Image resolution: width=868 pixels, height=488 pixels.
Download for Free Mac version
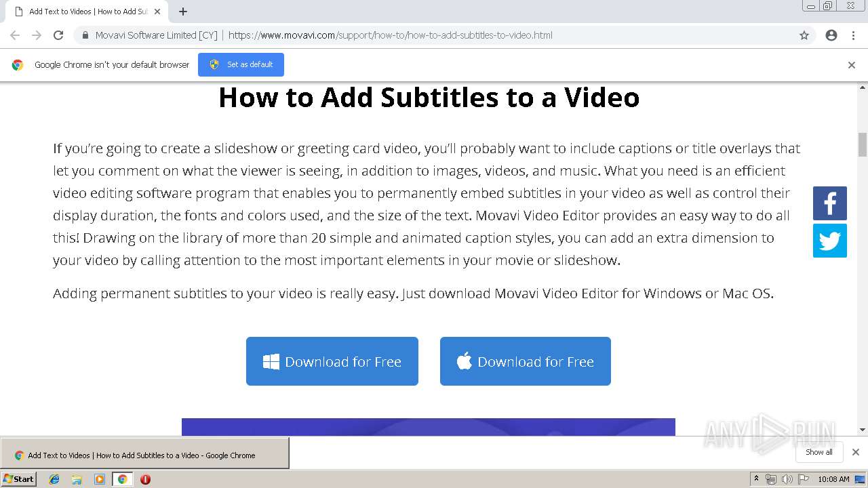point(526,361)
